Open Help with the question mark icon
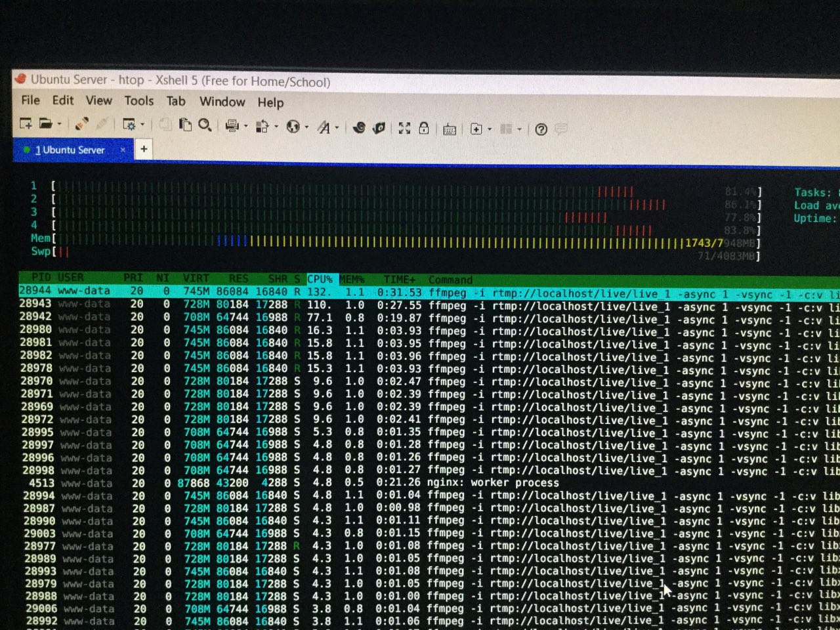 tap(541, 129)
